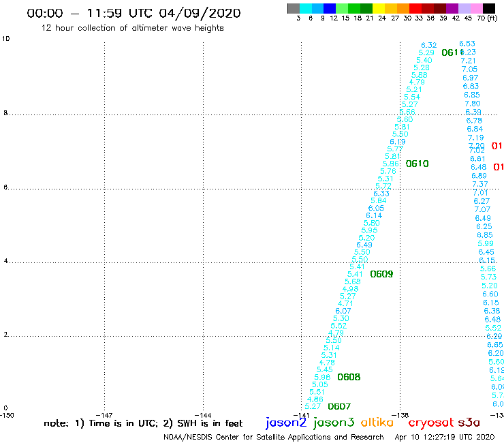Click the '12 hour collection' subtitle
Viewport: 504px width, 443px height.
click(132, 28)
